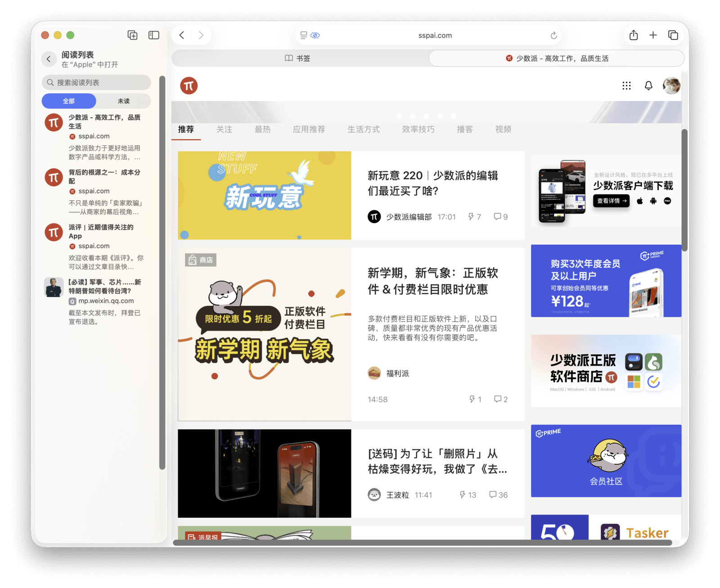Click the new tab group icon

click(x=132, y=35)
